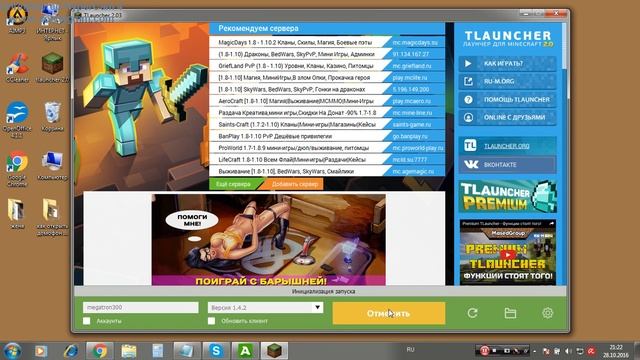
Task: Open Skype from the taskbar
Action: coord(216,351)
